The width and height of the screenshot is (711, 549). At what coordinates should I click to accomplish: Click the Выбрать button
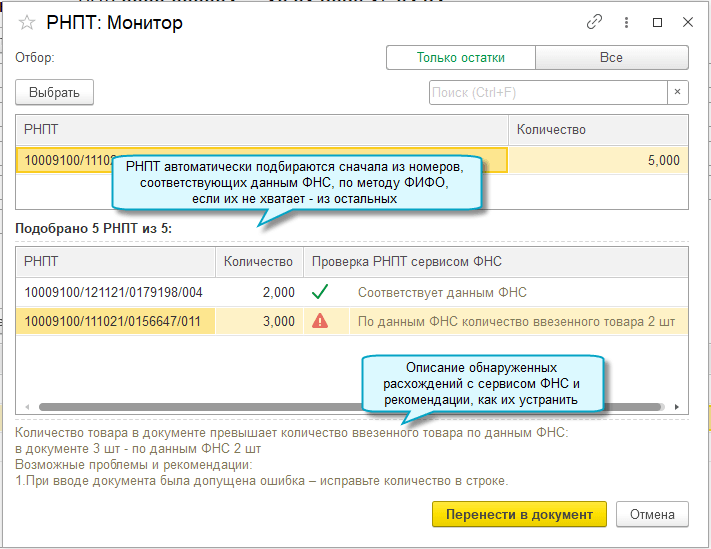tap(55, 93)
